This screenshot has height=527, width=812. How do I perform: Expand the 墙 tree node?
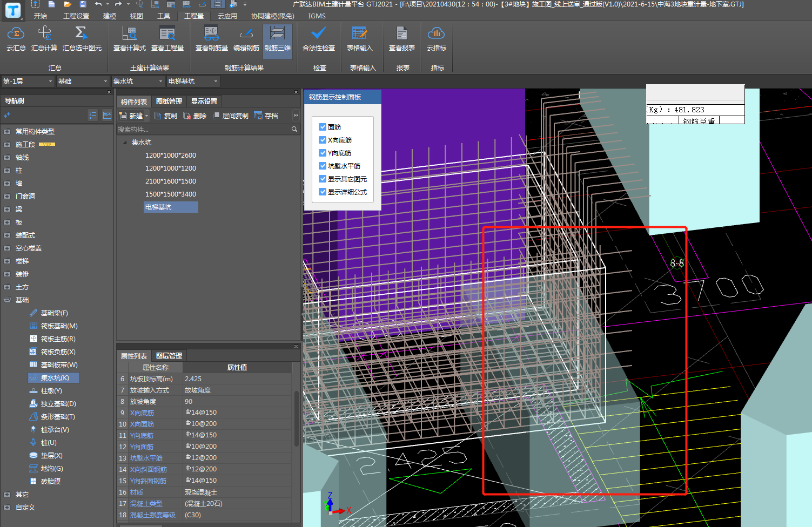7,183
